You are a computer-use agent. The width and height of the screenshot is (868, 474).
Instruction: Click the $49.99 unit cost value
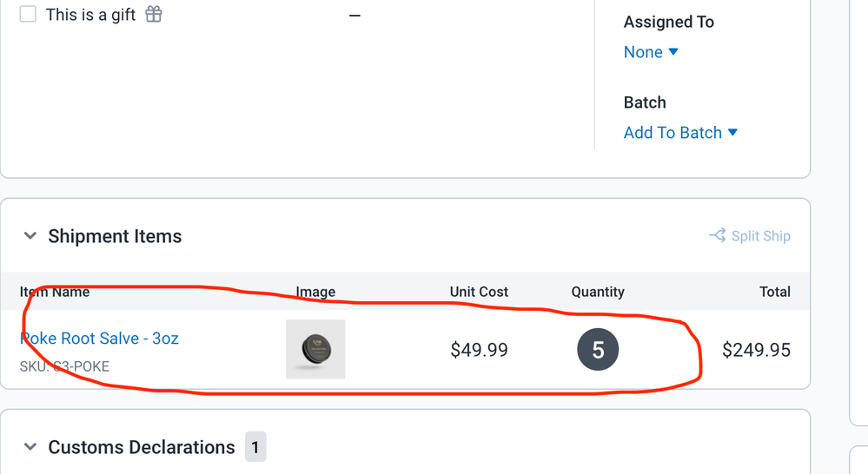479,350
